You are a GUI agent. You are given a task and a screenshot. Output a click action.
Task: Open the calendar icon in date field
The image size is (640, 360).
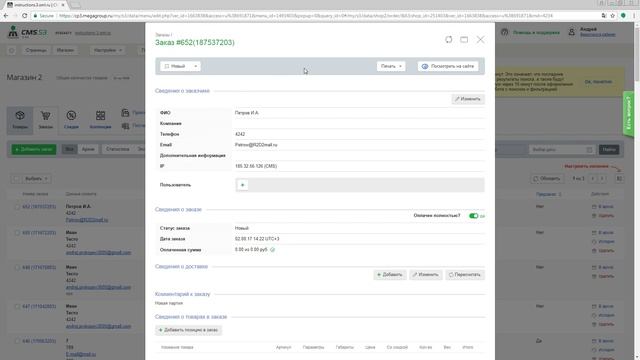[589, 150]
